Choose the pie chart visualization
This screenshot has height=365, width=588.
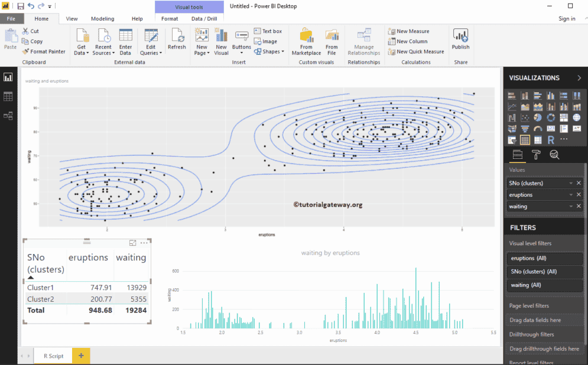coord(538,118)
